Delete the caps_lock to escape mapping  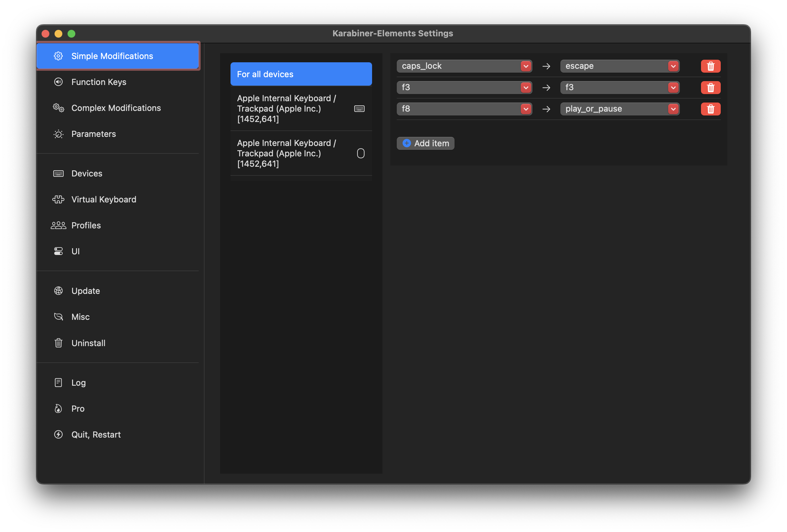[x=710, y=66]
